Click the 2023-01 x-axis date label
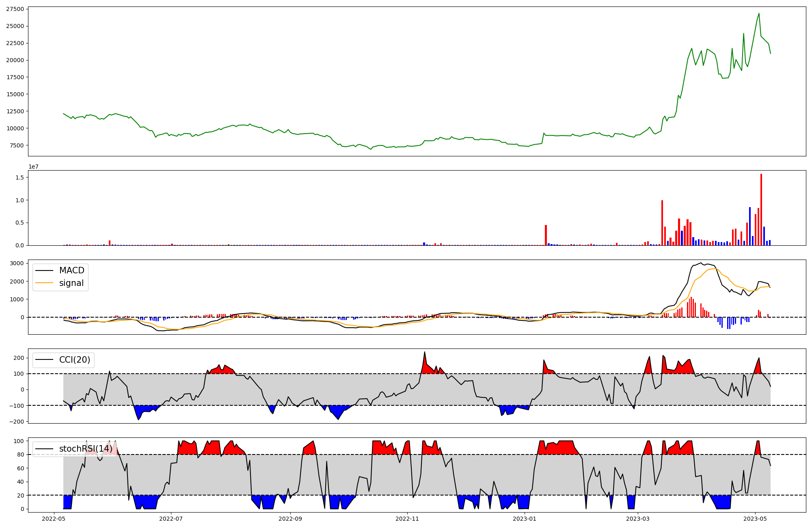812x528 pixels. click(525, 519)
